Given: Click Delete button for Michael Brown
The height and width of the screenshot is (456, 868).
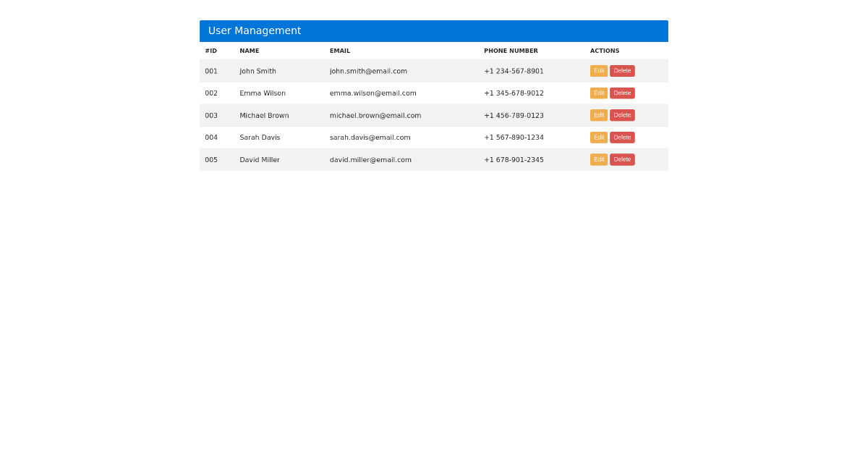Looking at the screenshot, I should pos(622,114).
